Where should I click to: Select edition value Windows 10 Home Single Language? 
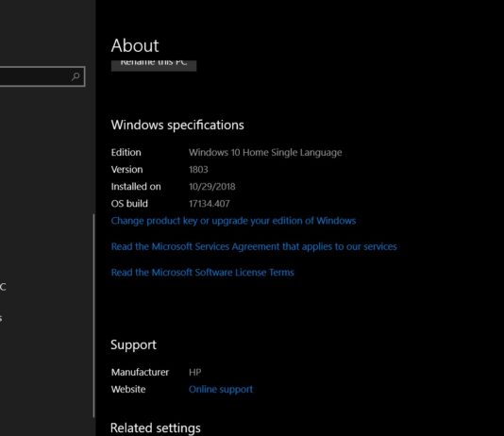pyautogui.click(x=265, y=152)
